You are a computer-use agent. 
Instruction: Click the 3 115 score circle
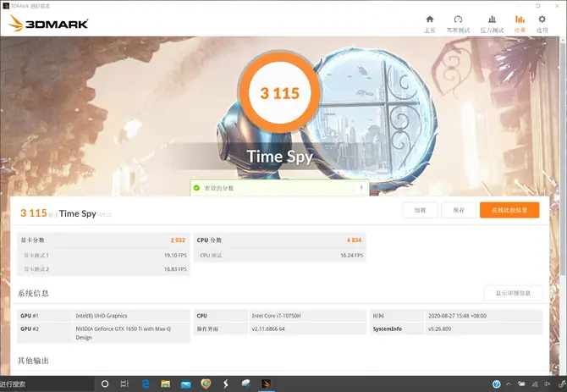[x=279, y=93]
